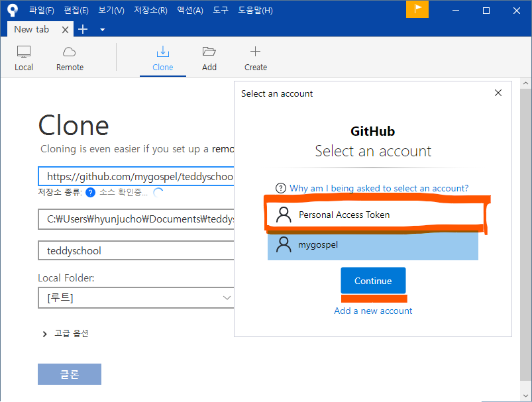532x402 pixels.
Task: Click the Sourcetree logo icon
Action: (x=13, y=10)
